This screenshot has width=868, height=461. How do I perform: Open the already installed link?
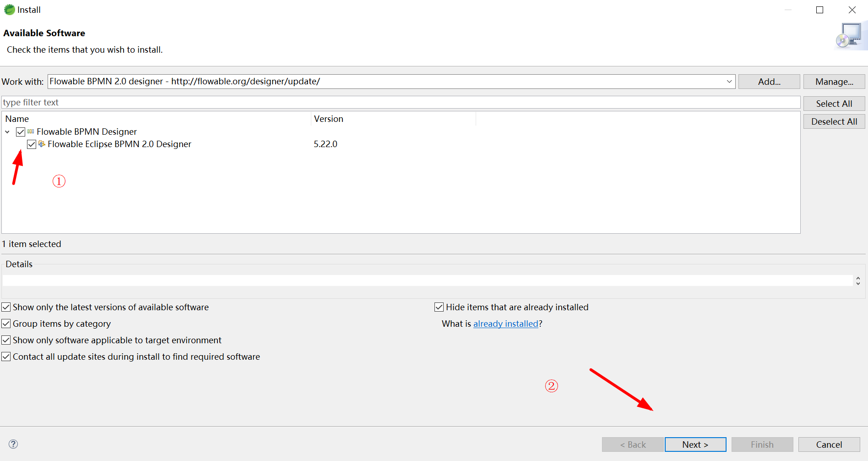506,324
